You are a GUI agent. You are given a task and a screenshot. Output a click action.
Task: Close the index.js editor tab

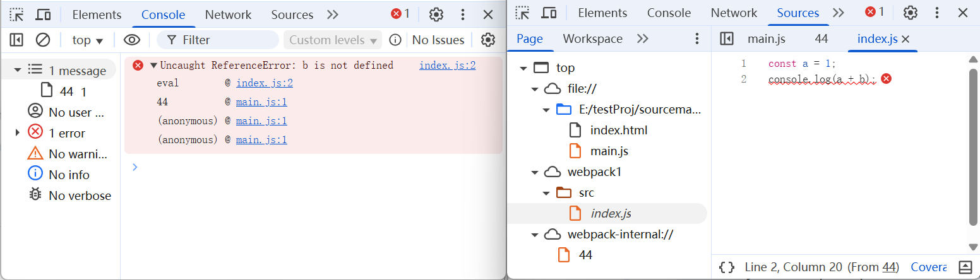pyautogui.click(x=905, y=39)
